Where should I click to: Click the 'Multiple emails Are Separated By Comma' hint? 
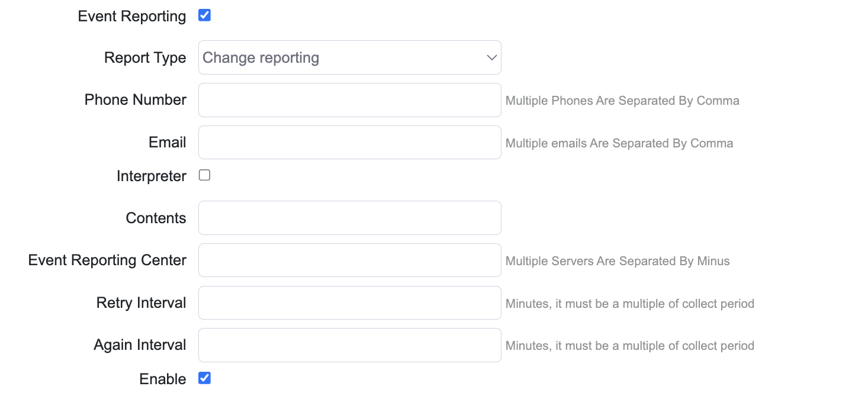619,143
